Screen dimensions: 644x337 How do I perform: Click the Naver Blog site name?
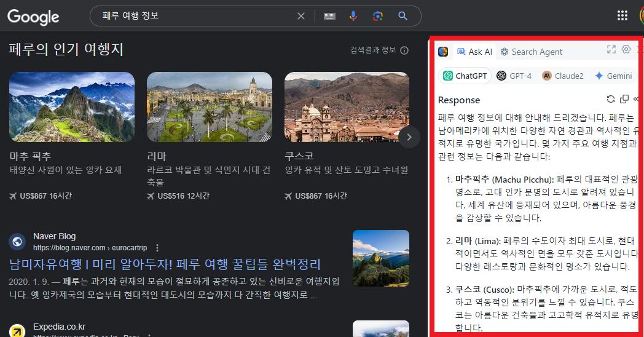click(54, 236)
